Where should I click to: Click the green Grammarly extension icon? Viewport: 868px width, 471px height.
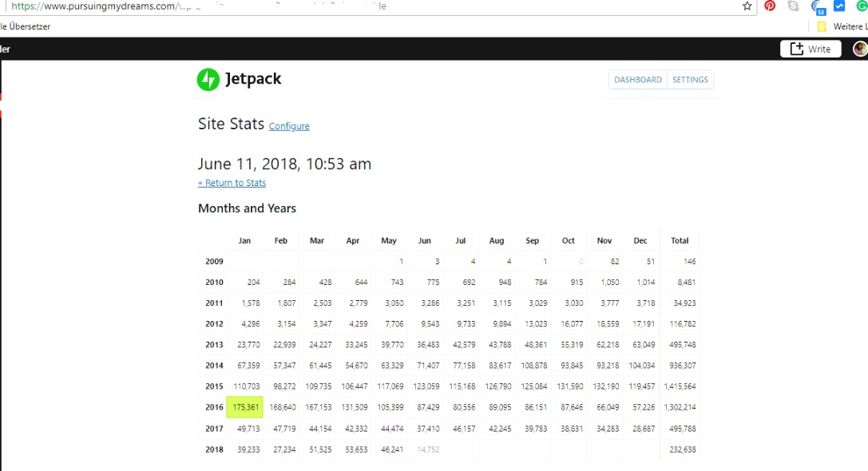(x=862, y=6)
